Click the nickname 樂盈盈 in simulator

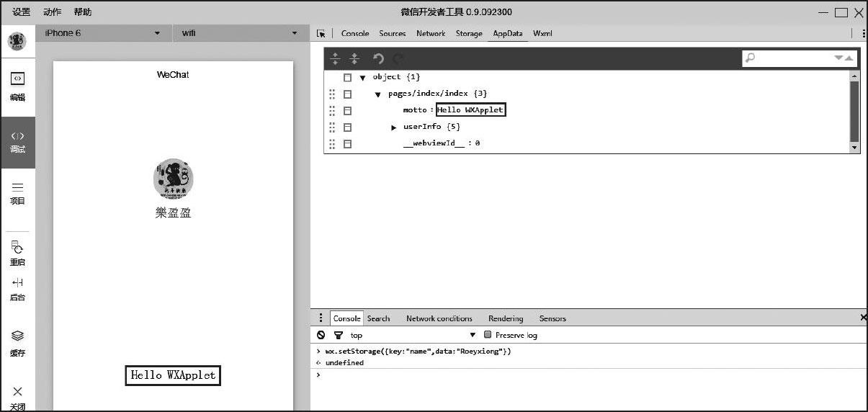tap(173, 212)
